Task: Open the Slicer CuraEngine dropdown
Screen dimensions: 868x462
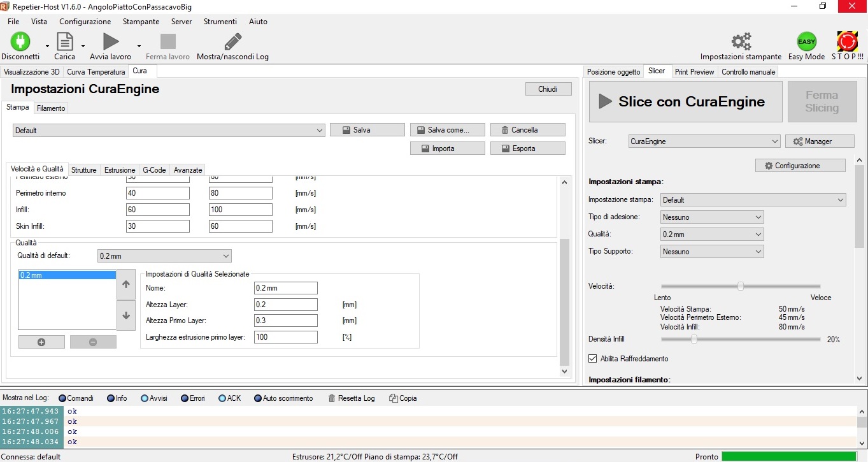Action: [704, 141]
